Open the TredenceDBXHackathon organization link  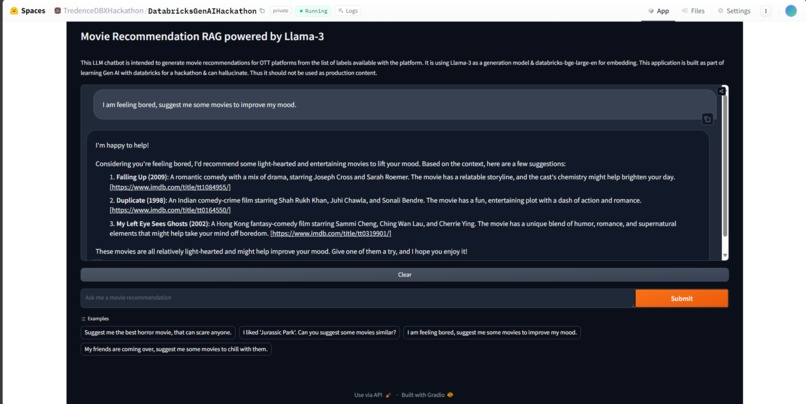click(x=103, y=11)
